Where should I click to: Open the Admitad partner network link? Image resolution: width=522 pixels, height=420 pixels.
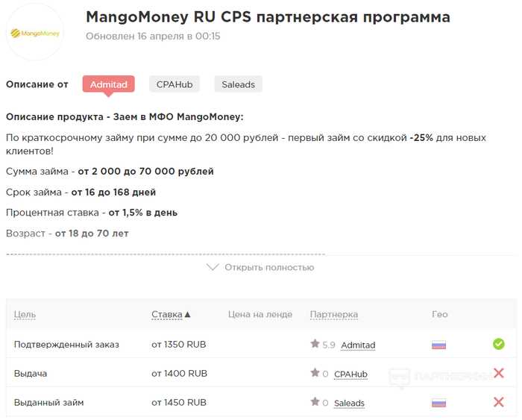click(358, 345)
